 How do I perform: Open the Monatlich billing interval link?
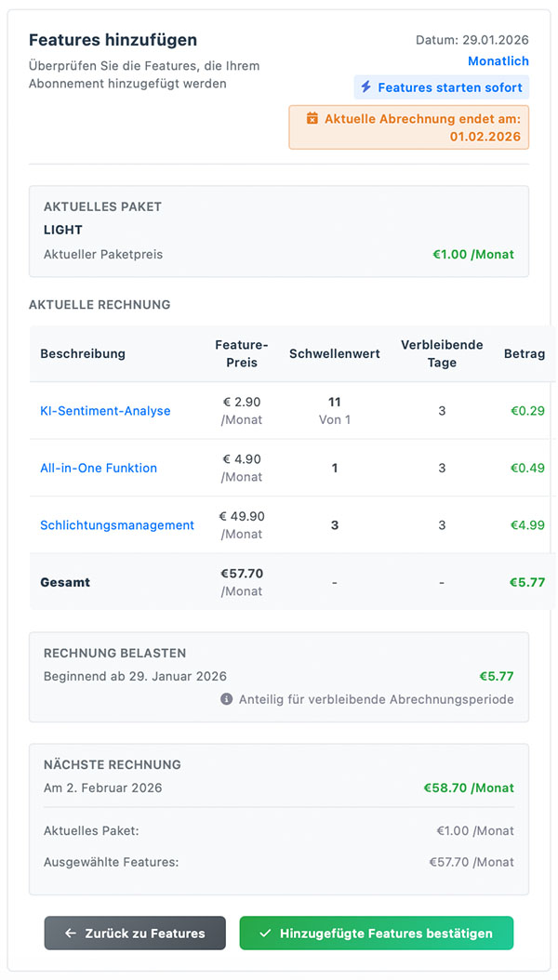[x=498, y=61]
